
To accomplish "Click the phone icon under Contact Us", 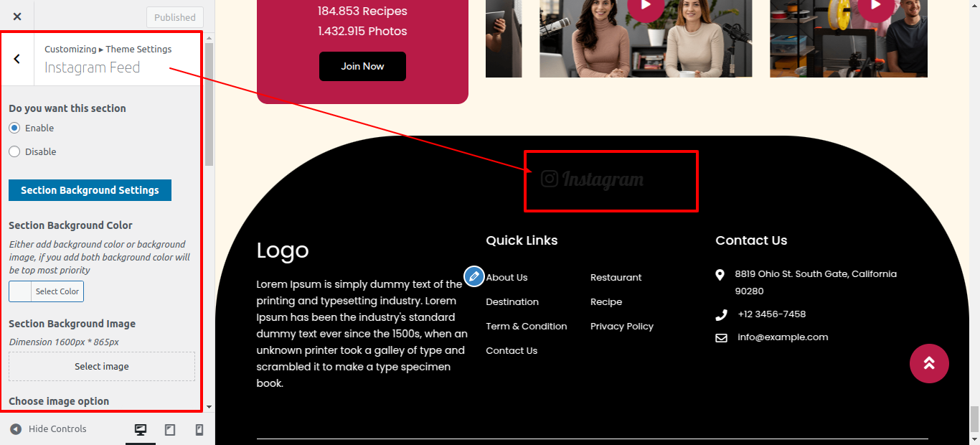I will (x=721, y=314).
